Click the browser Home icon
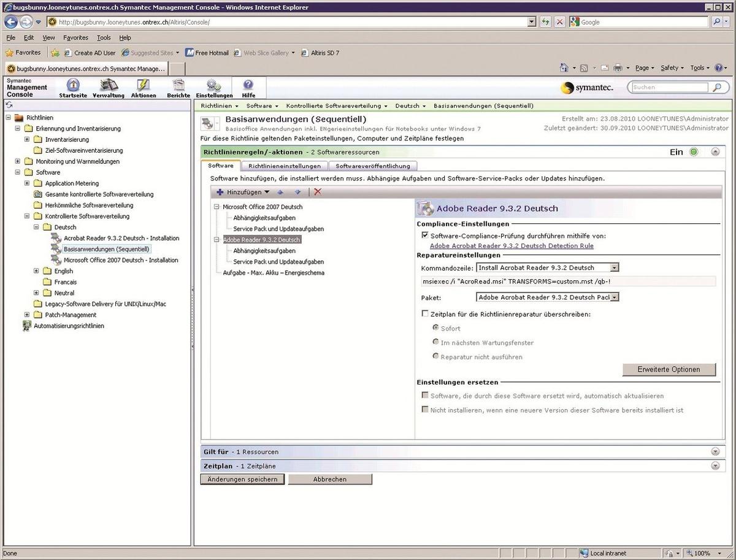 (564, 68)
